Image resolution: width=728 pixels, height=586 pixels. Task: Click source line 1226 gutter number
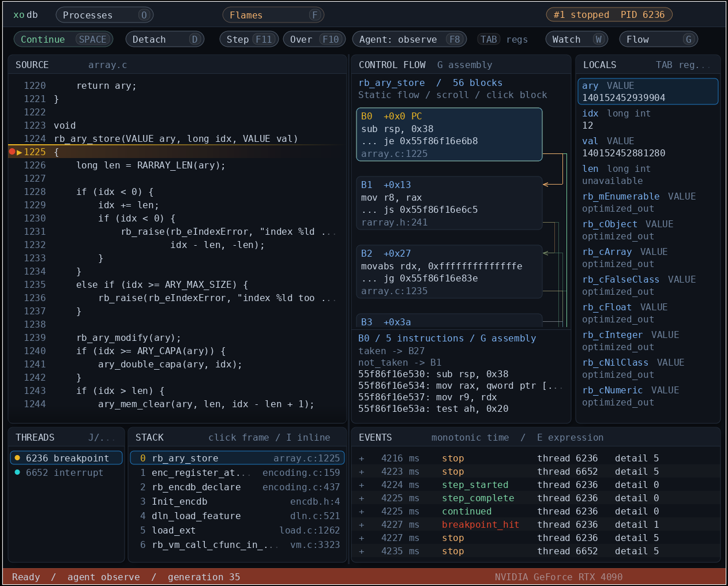(35, 165)
